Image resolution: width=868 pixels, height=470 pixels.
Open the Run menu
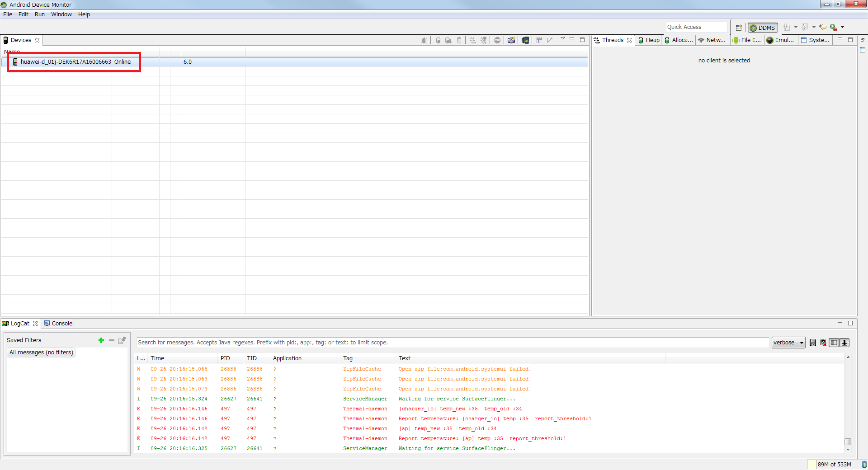(x=40, y=14)
